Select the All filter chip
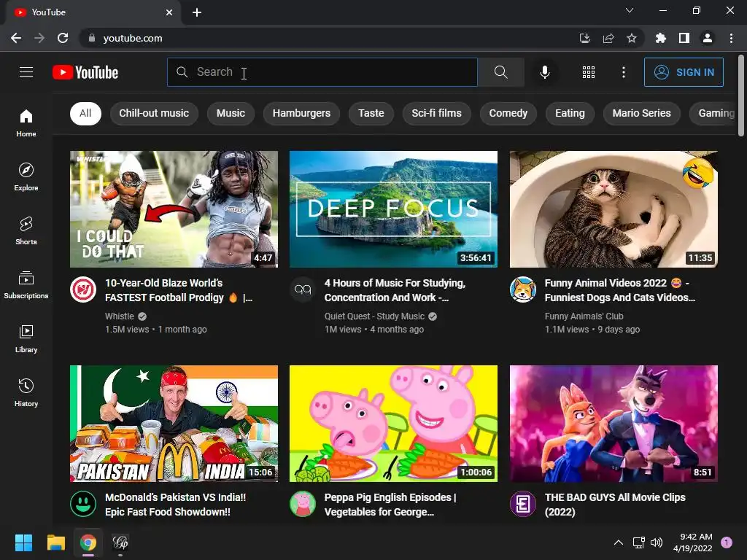This screenshot has width=747, height=560. tap(86, 113)
